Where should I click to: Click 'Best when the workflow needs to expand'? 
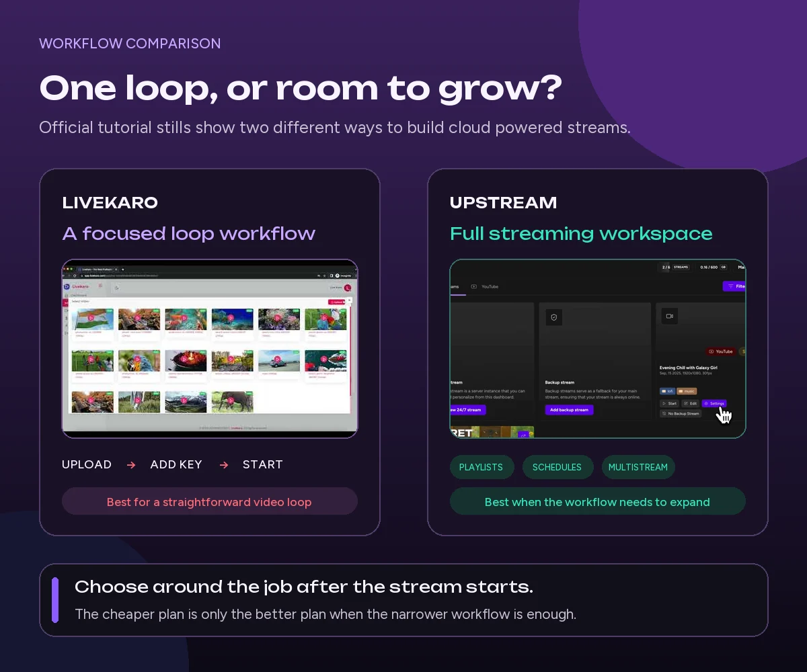coord(597,502)
